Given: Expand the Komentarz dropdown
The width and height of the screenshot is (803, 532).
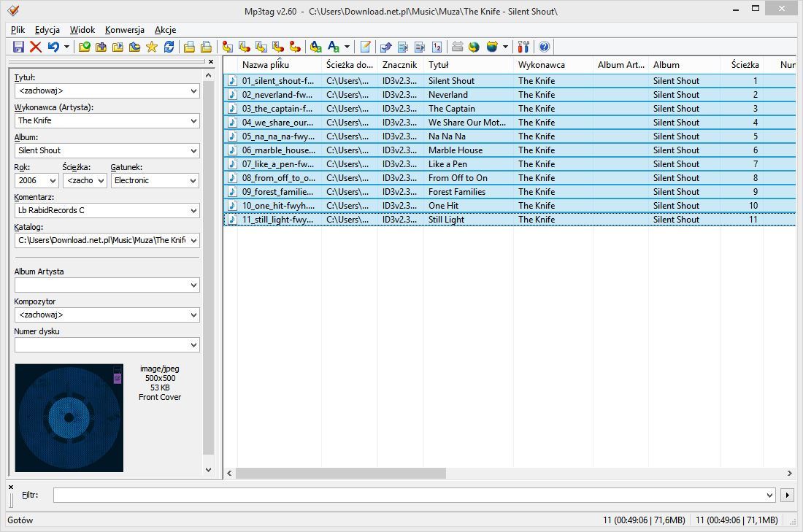Looking at the screenshot, I should pos(193,210).
